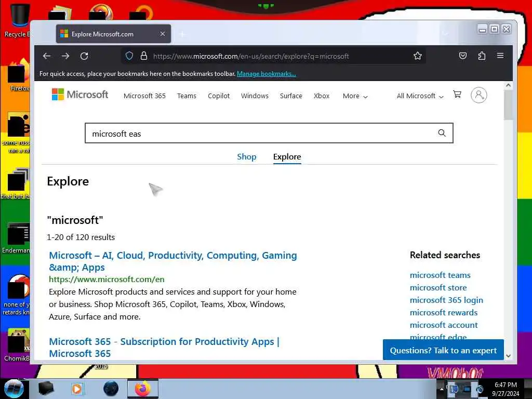The height and width of the screenshot is (399, 532).
Task: Click related search microsoft account
Action: pos(444,325)
